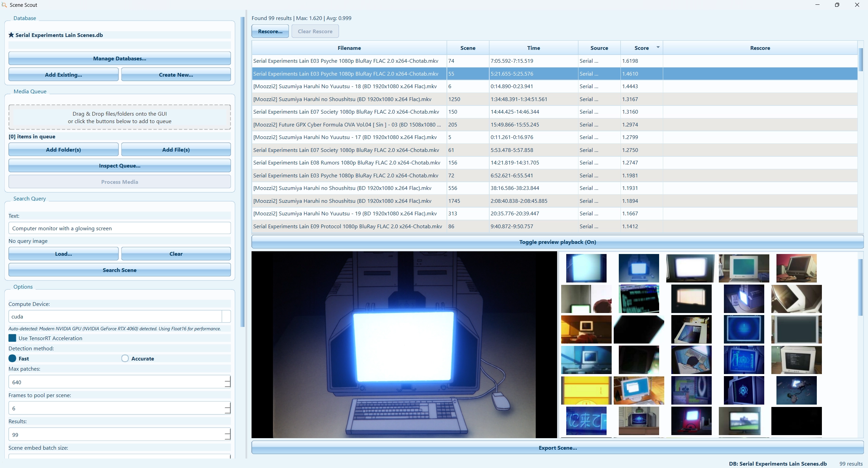
Task: Select the row with scene 1250
Action: [555, 99]
